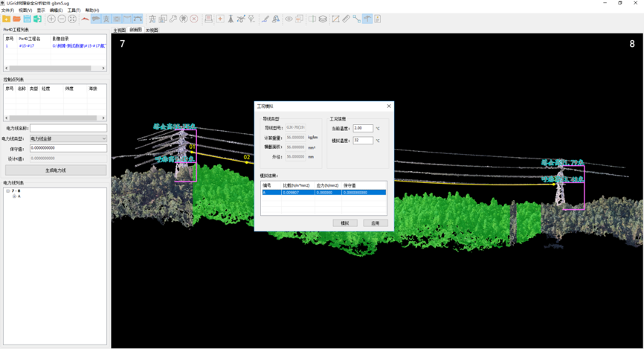The height and width of the screenshot is (349, 644).
Task: Click the stacked layers toolbar icon
Action: tap(323, 19)
